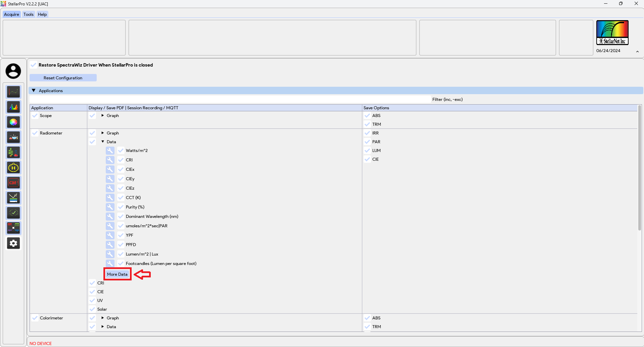Click the Reset Configuration button
Screen dimensions: 644x347
63,78
